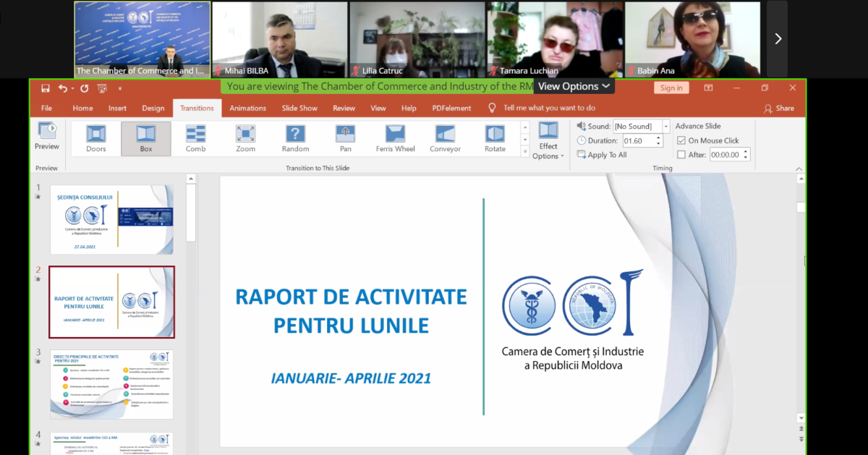Screen dimensions: 868x455
Task: Click the Share button label
Action: click(785, 109)
